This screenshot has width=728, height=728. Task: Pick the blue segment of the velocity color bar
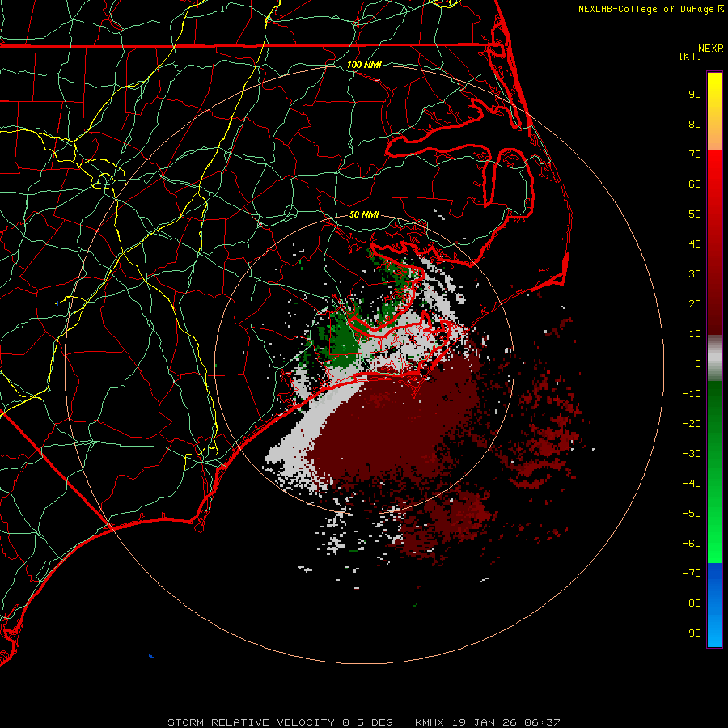pyautogui.click(x=714, y=605)
